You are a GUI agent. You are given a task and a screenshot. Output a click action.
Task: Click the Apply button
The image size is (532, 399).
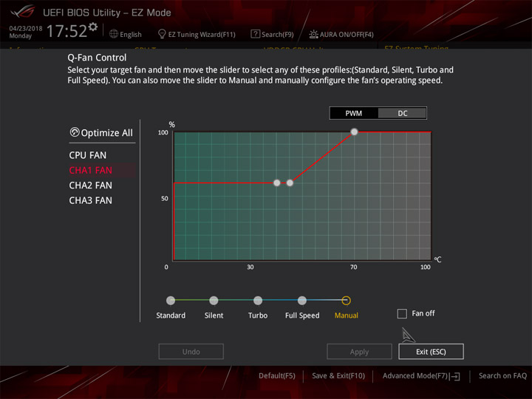(x=359, y=352)
